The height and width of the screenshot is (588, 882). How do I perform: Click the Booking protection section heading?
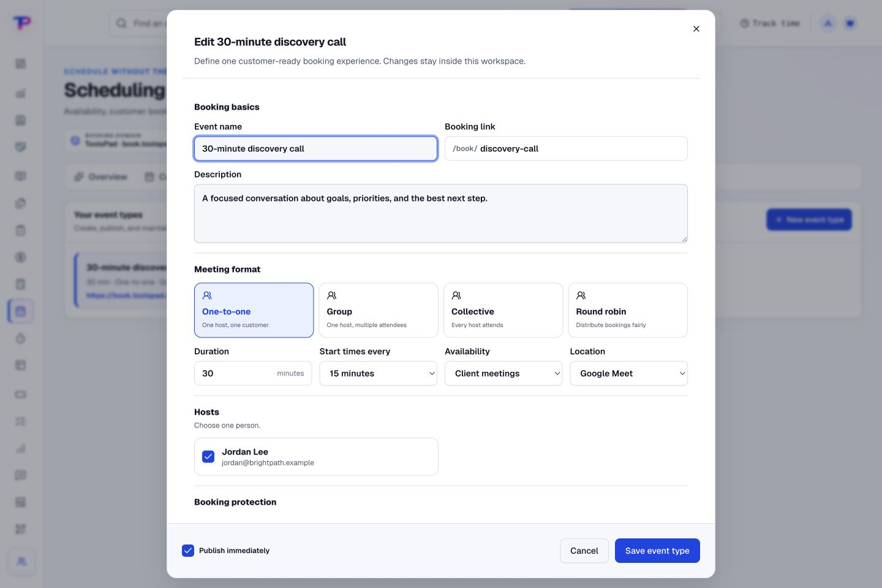click(235, 502)
